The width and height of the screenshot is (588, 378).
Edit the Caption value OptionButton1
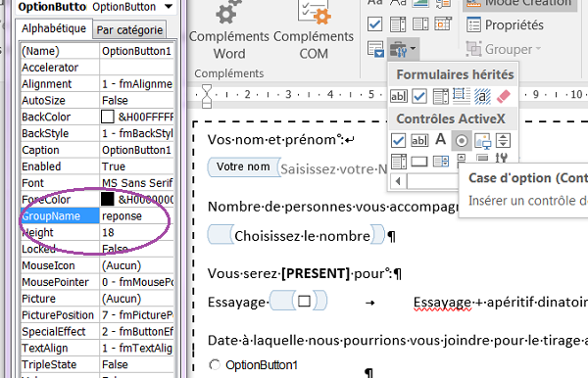(x=136, y=150)
